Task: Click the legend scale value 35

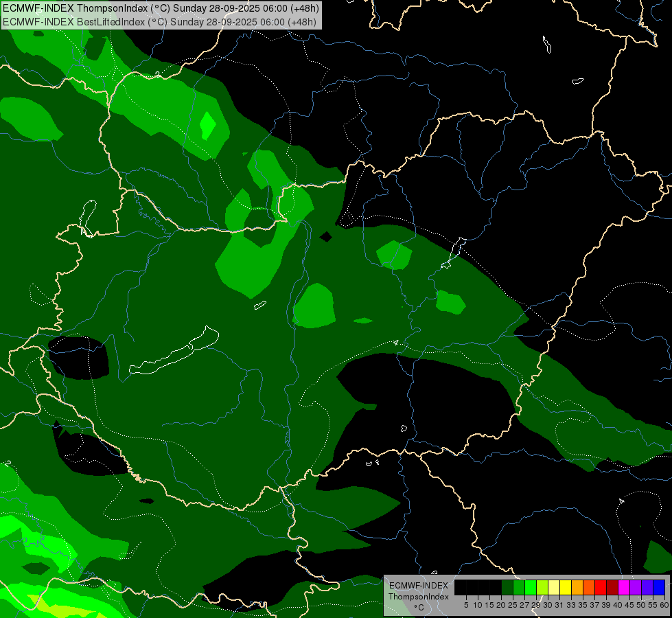Action: pyautogui.click(x=583, y=605)
